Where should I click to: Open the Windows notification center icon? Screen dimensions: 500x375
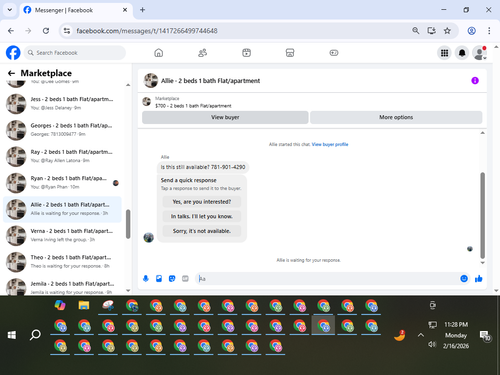(x=485, y=336)
